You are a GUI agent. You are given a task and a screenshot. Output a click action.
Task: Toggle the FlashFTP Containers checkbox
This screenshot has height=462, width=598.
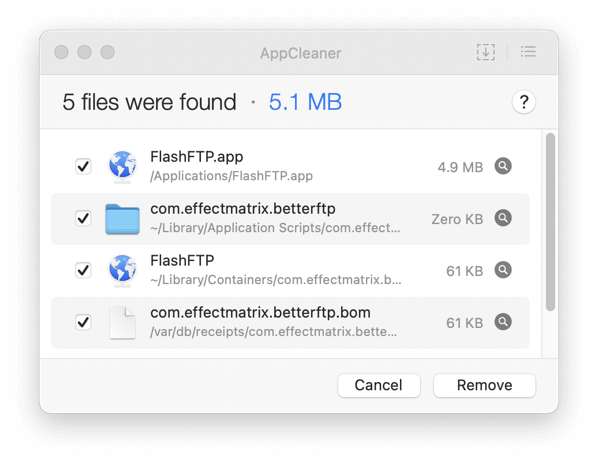click(83, 270)
